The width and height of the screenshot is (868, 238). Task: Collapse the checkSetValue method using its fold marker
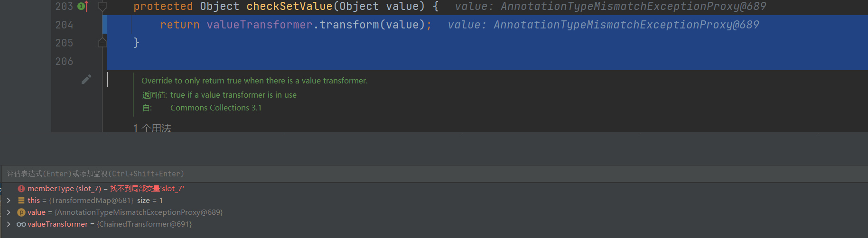point(102,6)
